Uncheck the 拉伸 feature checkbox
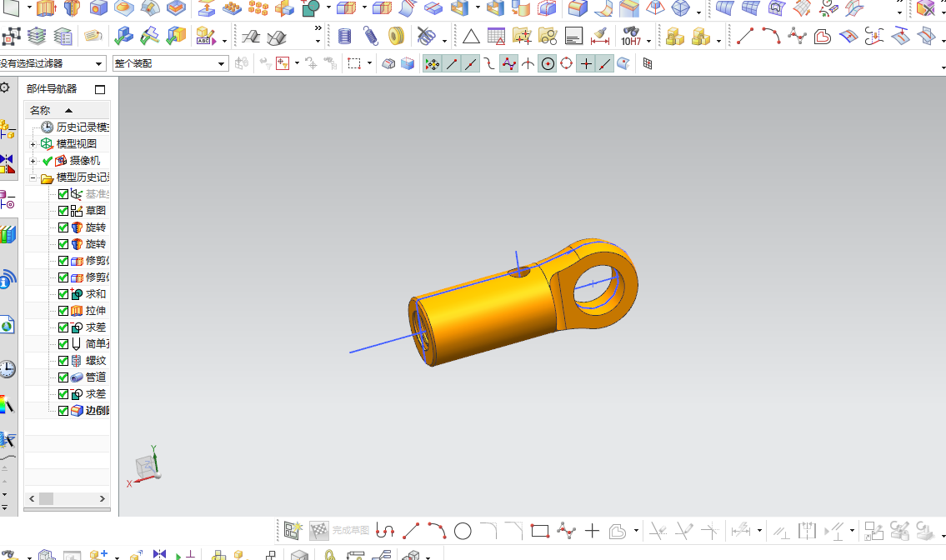This screenshot has width=946, height=560. [x=63, y=311]
